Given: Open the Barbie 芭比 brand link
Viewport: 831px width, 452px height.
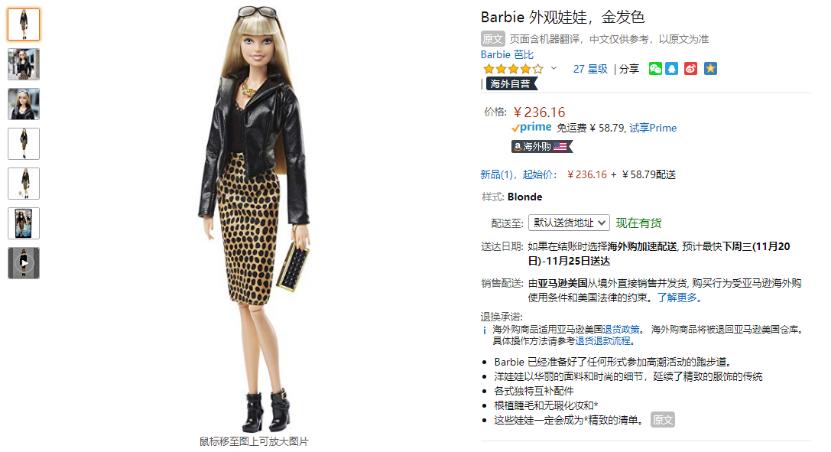Looking at the screenshot, I should pyautogui.click(x=507, y=55).
